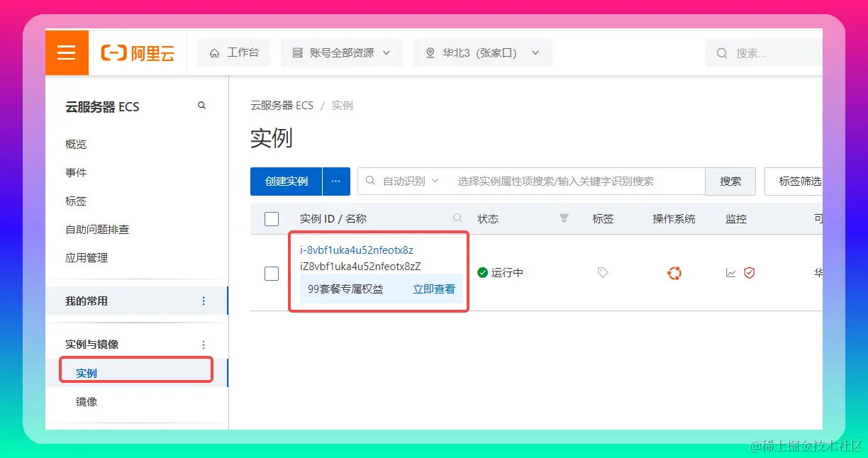Click 云服务器 ECS breadcrumb link
Viewport: 868px width, 458px height.
pyautogui.click(x=282, y=105)
